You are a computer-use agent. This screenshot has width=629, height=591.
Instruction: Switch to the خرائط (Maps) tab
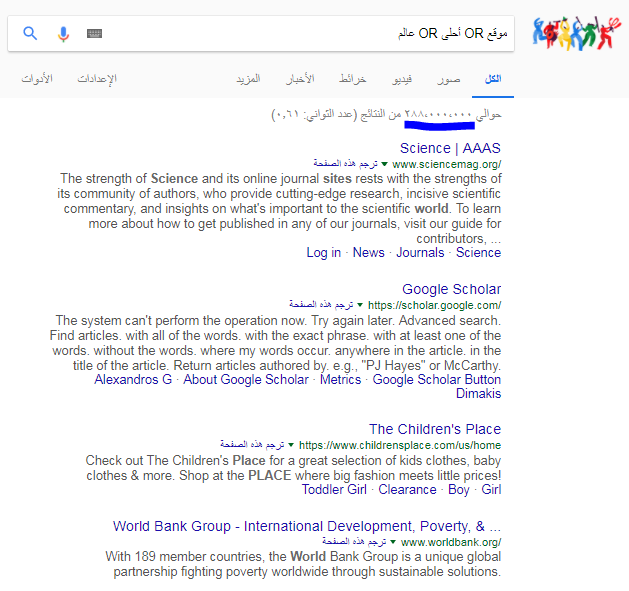353,79
